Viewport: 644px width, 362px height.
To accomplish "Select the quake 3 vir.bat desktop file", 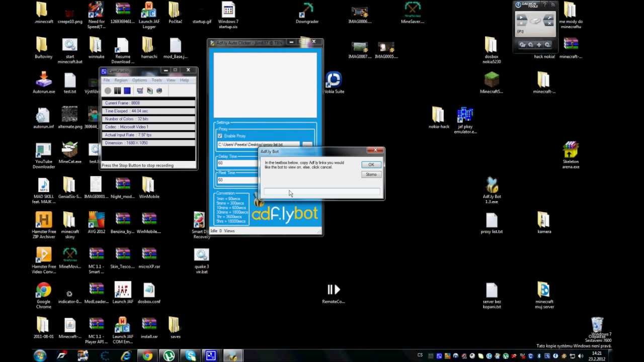I will coord(201,260).
